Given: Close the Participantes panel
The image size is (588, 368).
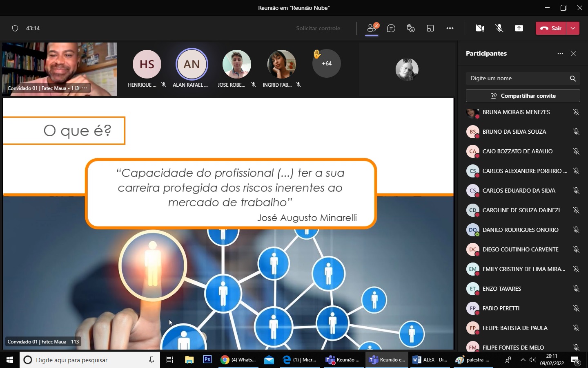Looking at the screenshot, I should (573, 54).
